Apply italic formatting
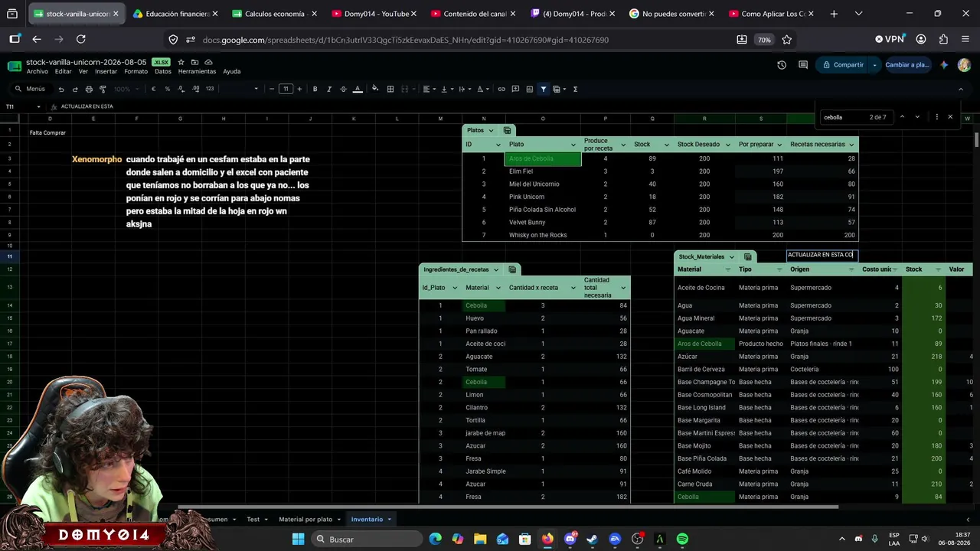 pyautogui.click(x=329, y=89)
